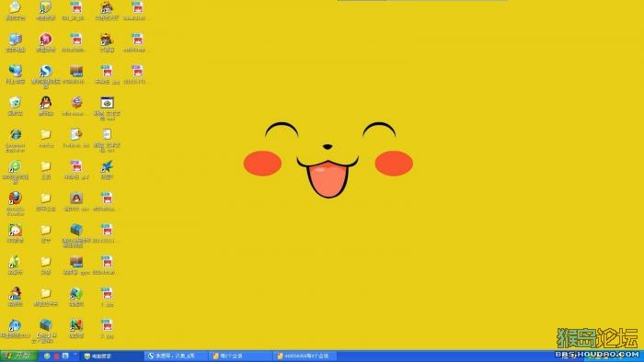Open the green round browser shortcut
Image resolution: width=644 pixels, height=362 pixels.
[16, 166]
